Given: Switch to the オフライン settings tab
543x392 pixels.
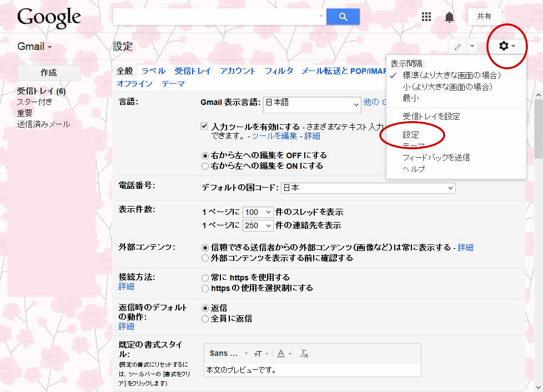Looking at the screenshot, I should coord(135,83).
